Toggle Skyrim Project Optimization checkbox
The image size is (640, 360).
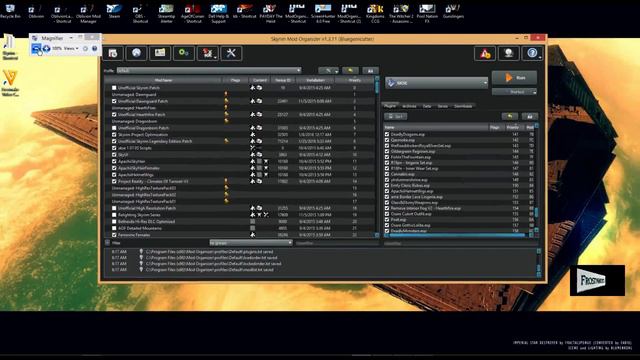114,135
